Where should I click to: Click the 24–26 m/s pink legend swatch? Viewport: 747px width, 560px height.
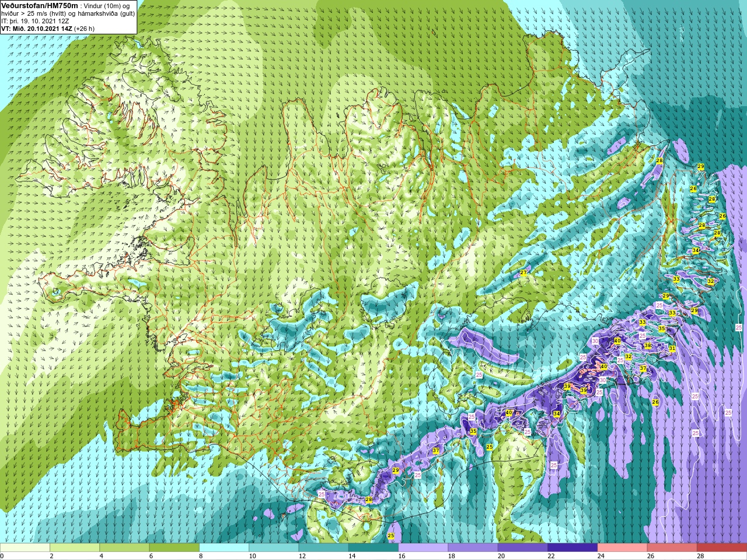[623, 548]
